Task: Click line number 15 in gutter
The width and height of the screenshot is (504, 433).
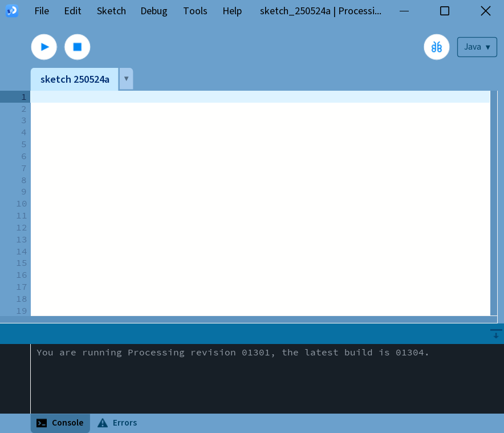Action: click(x=22, y=263)
